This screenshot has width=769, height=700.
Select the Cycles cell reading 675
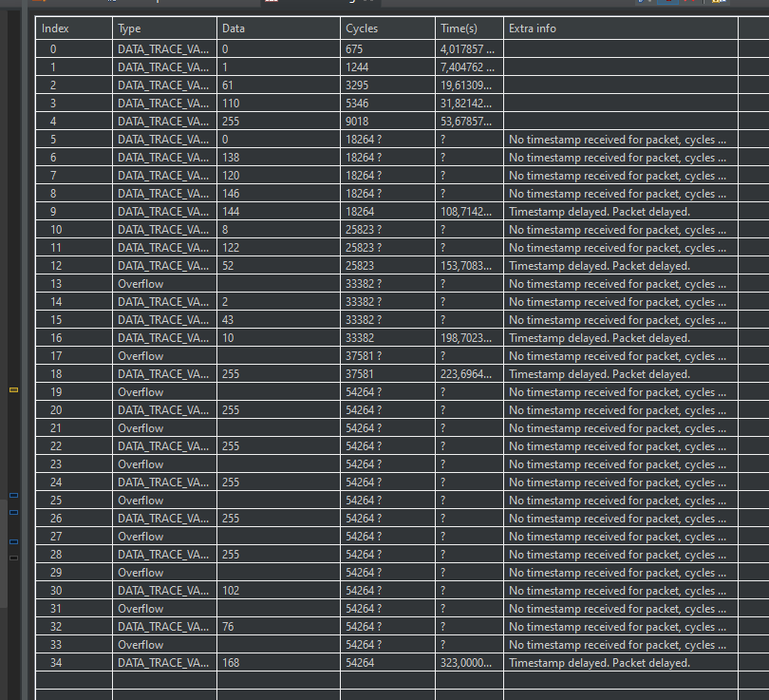coord(387,49)
